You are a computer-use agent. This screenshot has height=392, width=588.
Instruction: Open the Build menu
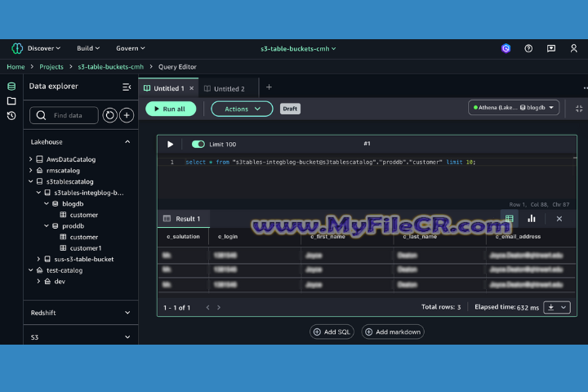(88, 48)
